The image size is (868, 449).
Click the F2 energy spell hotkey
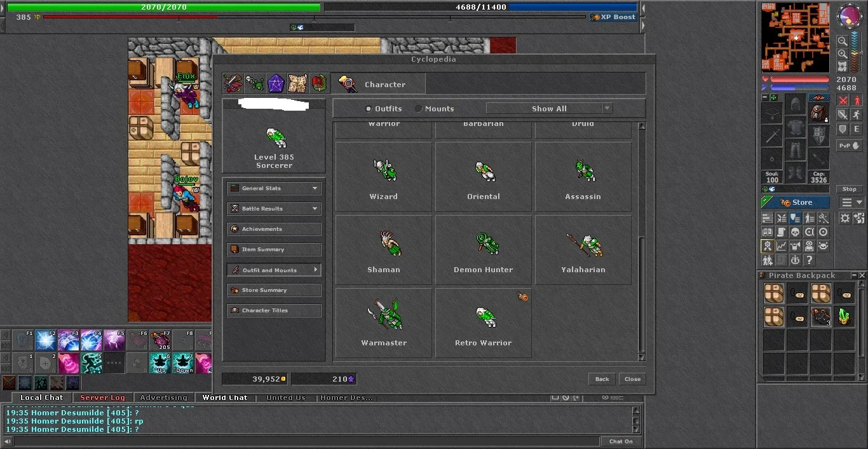[45, 340]
